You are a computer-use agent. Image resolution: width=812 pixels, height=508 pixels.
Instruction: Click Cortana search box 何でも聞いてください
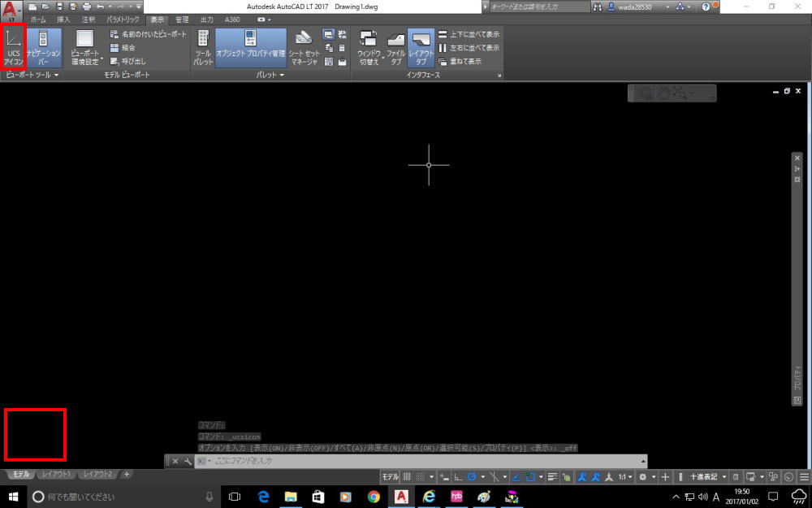[x=124, y=497]
